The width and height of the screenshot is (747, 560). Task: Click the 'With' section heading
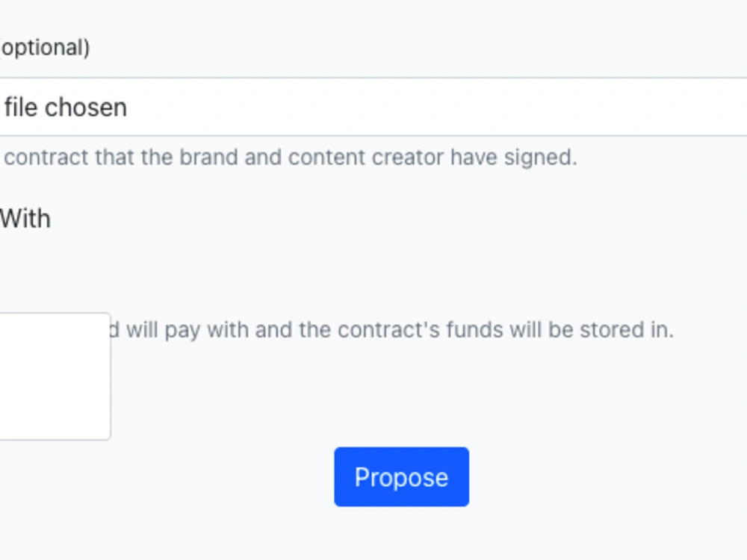[x=25, y=219]
